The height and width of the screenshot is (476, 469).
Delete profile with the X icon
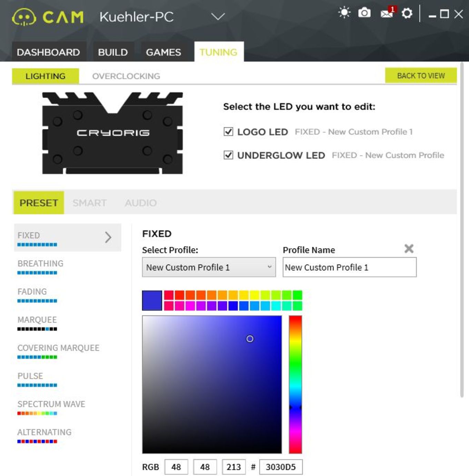tap(409, 249)
